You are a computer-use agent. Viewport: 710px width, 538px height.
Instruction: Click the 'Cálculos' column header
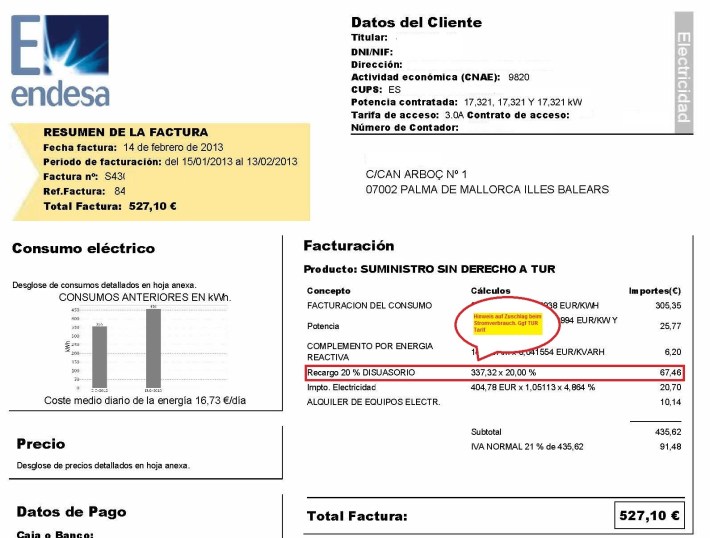[x=490, y=291]
